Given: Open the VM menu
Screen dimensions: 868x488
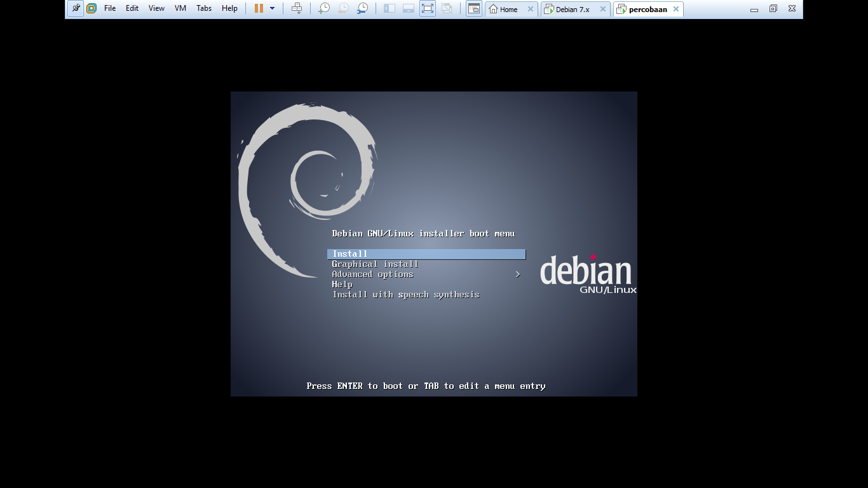Looking at the screenshot, I should [x=180, y=8].
